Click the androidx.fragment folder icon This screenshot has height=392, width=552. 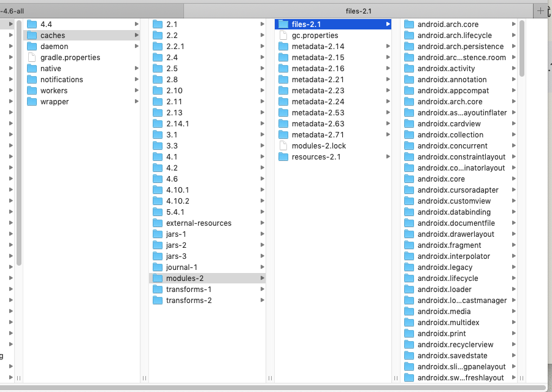pyautogui.click(x=409, y=245)
